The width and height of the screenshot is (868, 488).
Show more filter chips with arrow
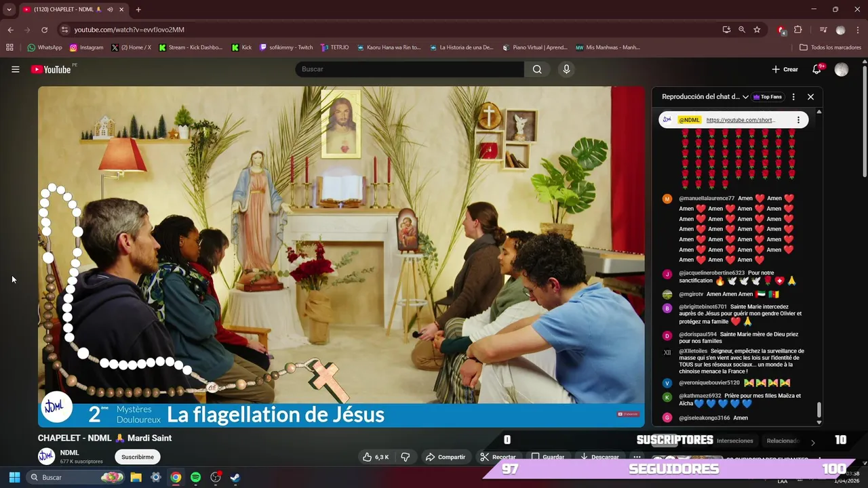813,442
